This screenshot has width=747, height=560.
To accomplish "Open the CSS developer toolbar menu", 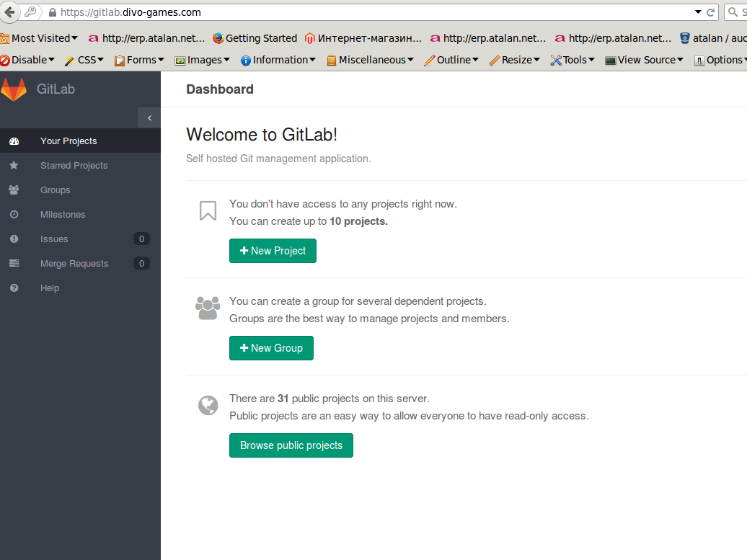I will point(84,60).
